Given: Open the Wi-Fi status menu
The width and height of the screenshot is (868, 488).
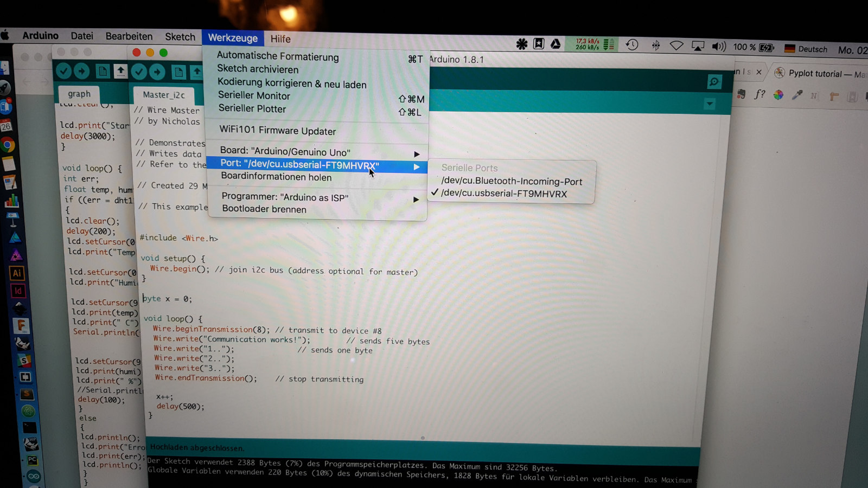Looking at the screenshot, I should [676, 46].
